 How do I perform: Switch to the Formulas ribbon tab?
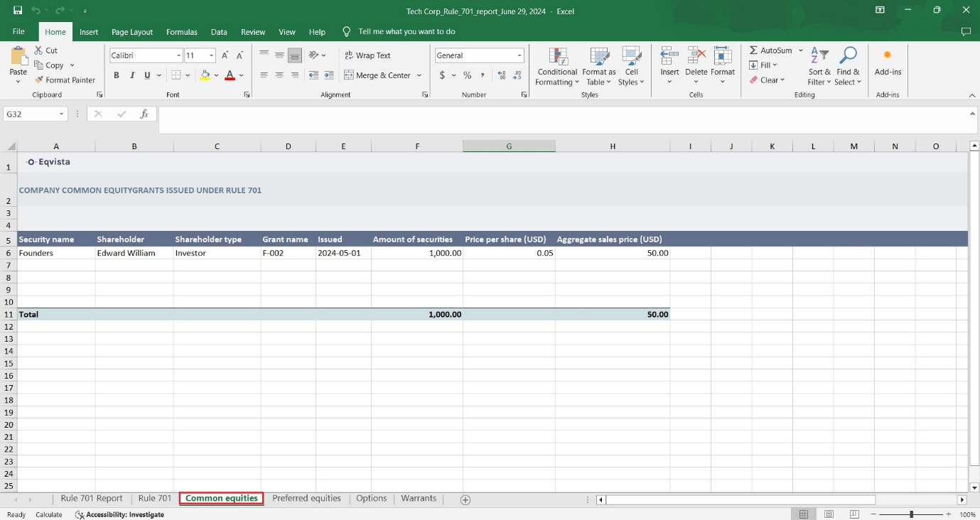182,32
